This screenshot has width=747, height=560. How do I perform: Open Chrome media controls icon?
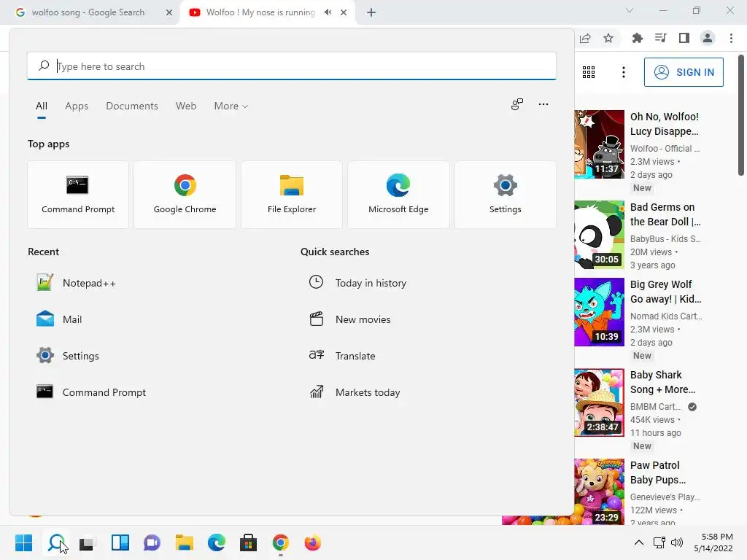click(660, 38)
